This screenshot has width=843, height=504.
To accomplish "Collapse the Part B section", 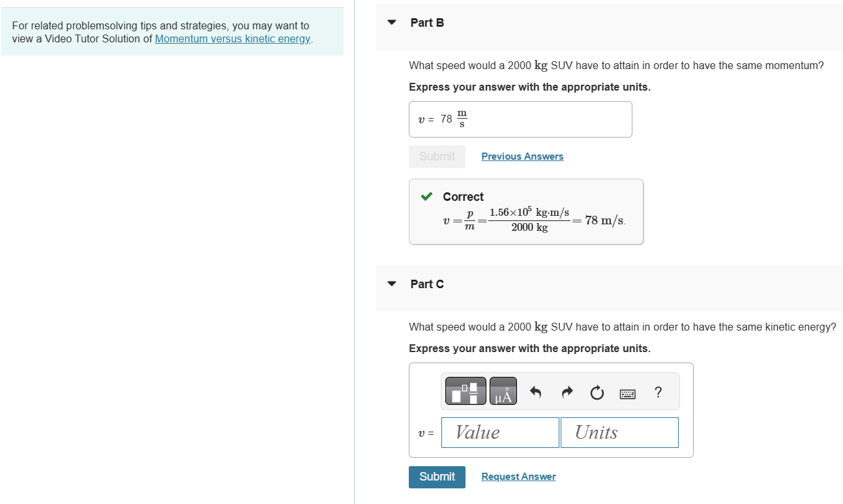I will [391, 22].
